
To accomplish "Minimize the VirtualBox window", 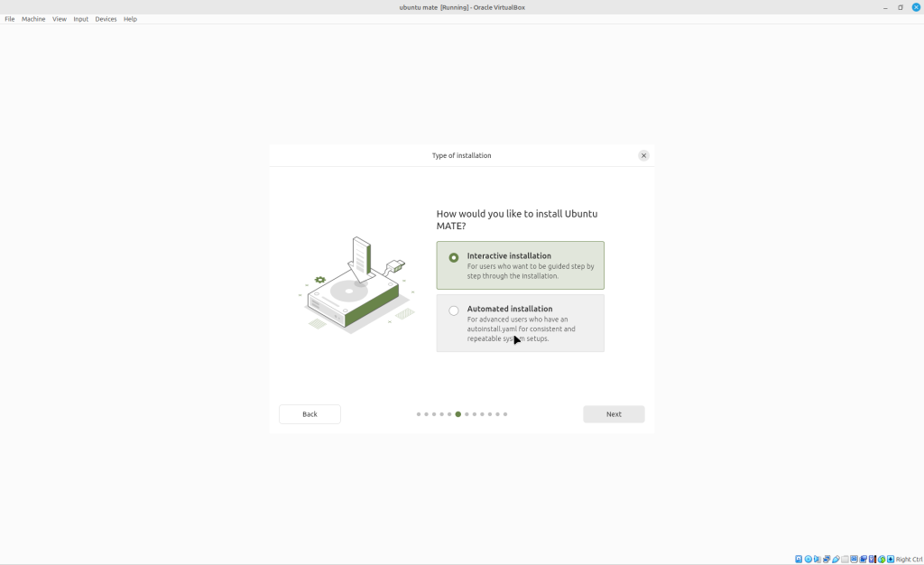I will click(x=885, y=7).
